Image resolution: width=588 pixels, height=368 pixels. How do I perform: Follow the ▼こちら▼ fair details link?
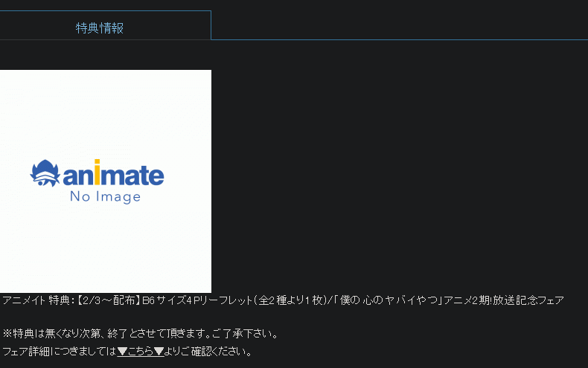[141, 351]
